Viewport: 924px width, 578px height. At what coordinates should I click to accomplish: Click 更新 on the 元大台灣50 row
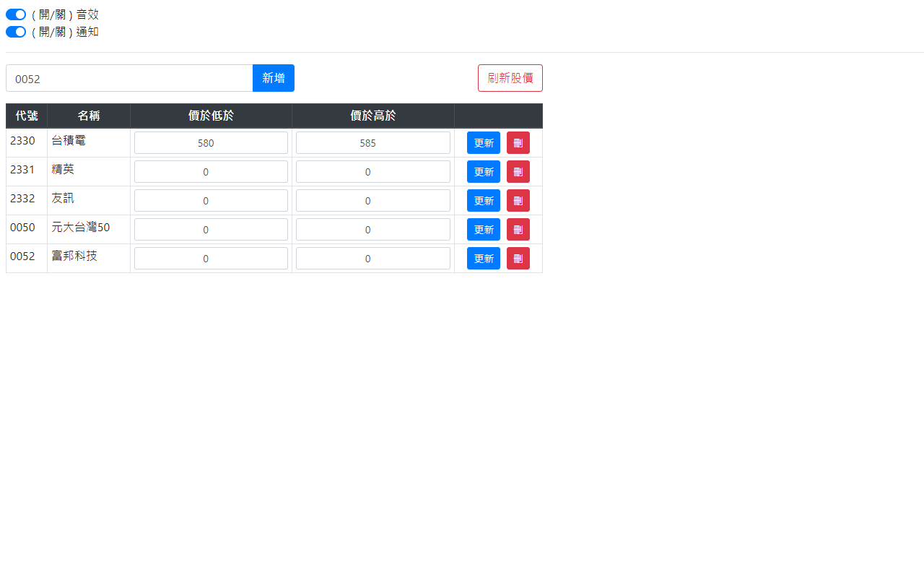pos(483,229)
